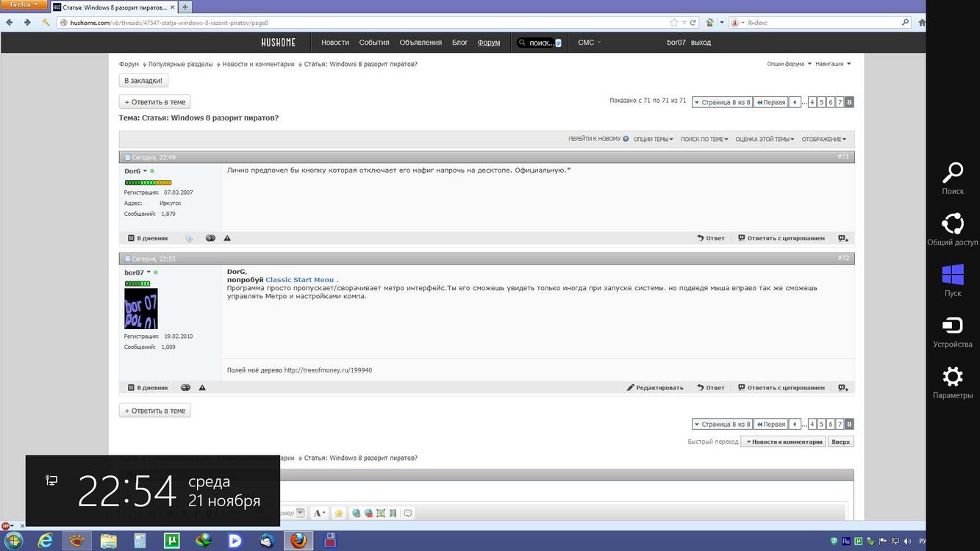This screenshot has width=980, height=551.
Task: Click IP info icon under bor07's post
Action: pos(185,388)
